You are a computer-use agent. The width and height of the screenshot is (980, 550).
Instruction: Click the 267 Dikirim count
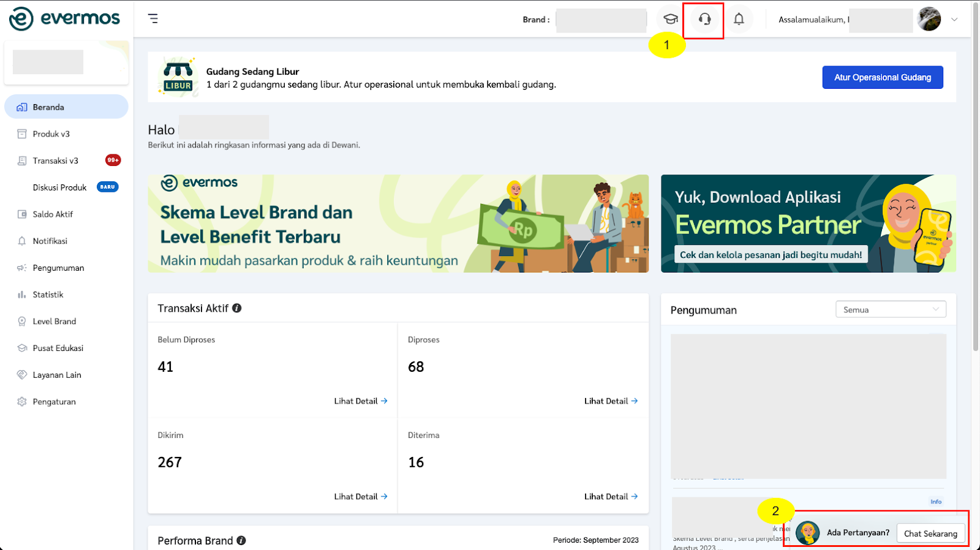click(x=170, y=462)
